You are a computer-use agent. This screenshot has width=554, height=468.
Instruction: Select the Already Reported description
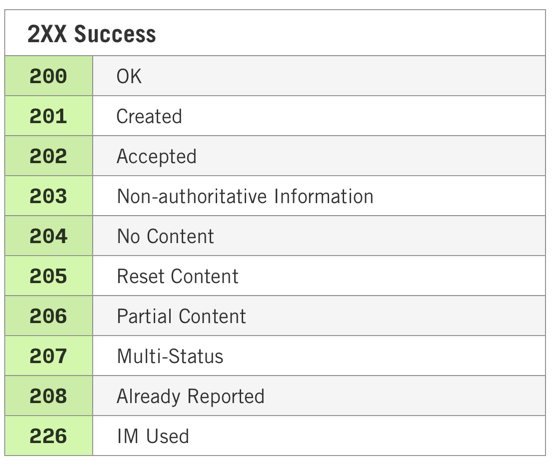point(190,396)
